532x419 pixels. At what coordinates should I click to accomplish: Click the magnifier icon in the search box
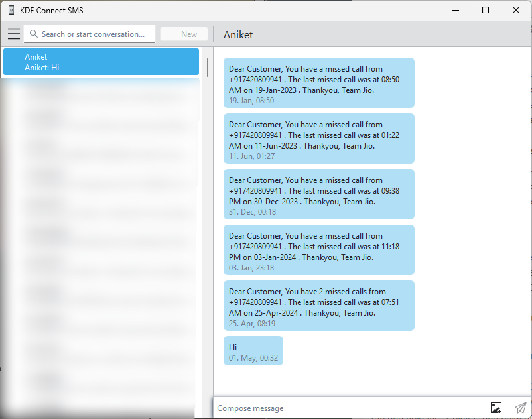point(33,34)
